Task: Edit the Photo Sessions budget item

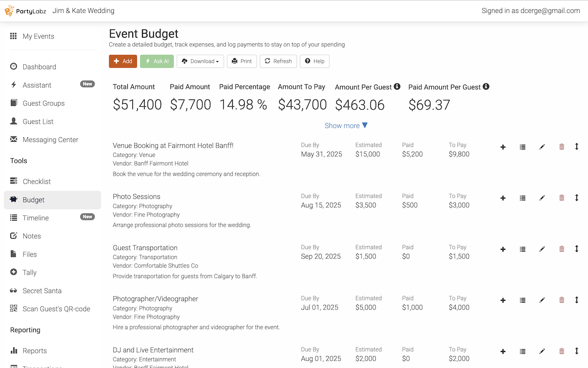Action: (x=542, y=198)
